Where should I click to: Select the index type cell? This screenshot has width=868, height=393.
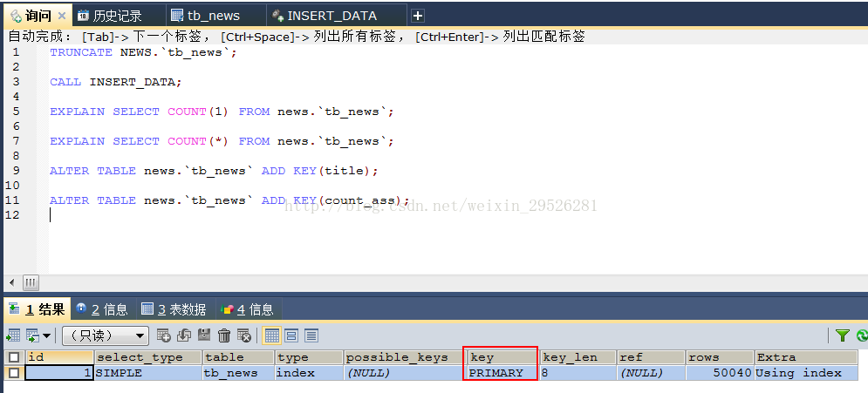tap(310, 373)
